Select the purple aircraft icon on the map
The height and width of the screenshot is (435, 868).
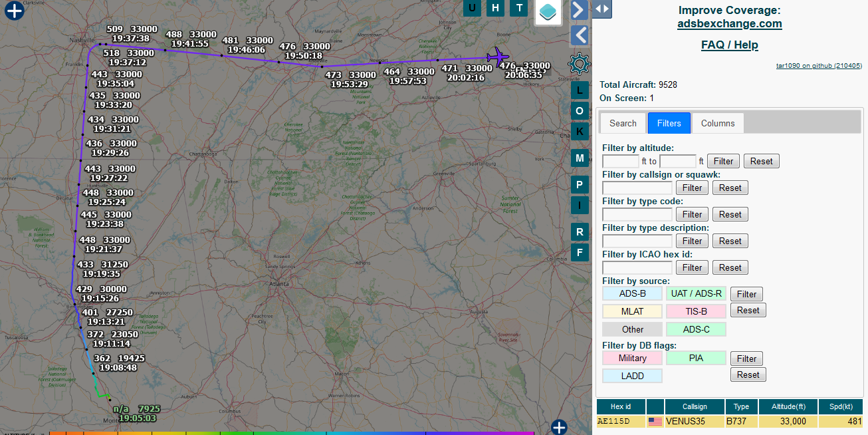[x=498, y=56]
